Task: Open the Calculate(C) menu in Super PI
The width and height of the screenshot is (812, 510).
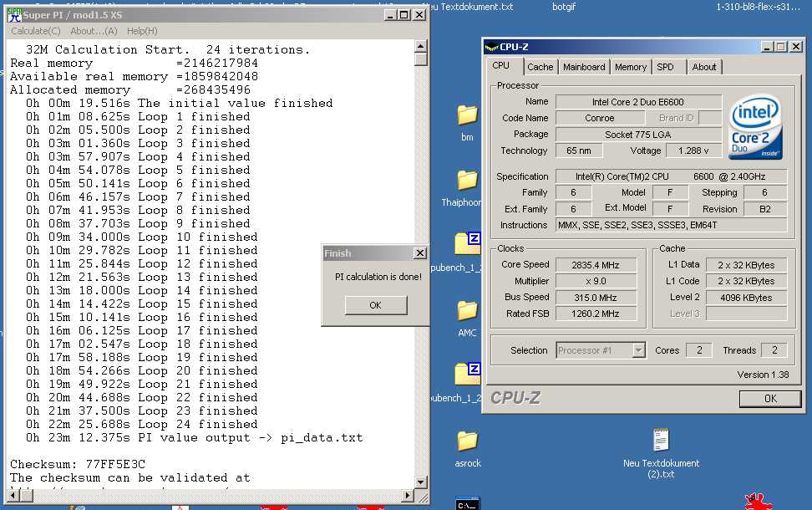Action: tap(36, 31)
